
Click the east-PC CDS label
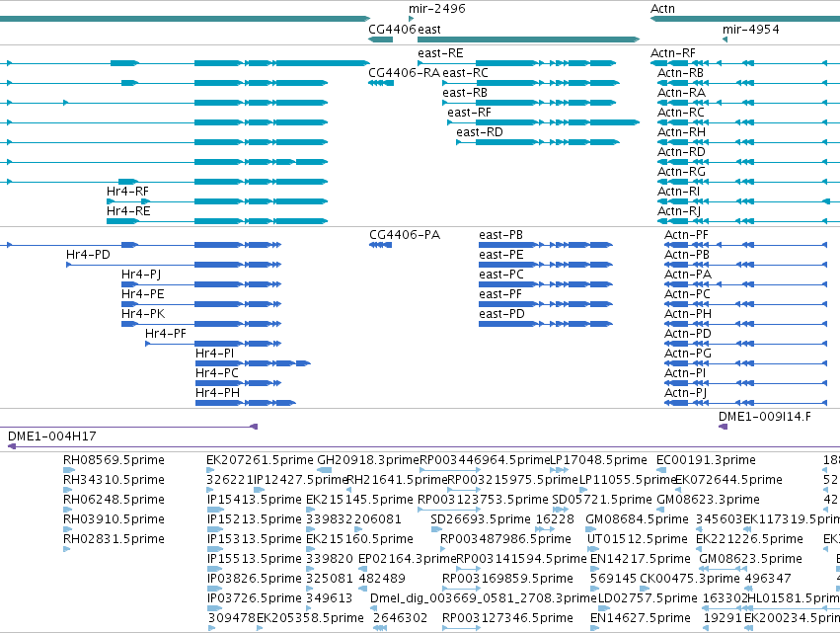click(x=501, y=275)
